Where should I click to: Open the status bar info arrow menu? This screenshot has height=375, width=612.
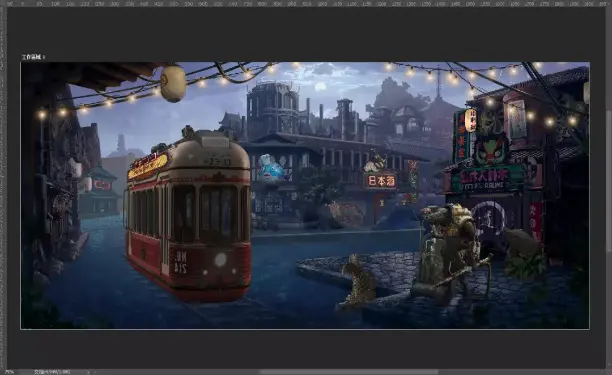point(88,372)
